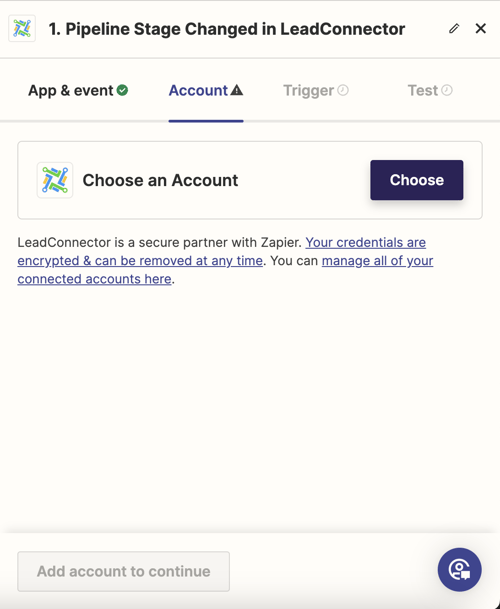The image size is (500, 609).
Task: Close the step editor panel
Action: point(481,28)
